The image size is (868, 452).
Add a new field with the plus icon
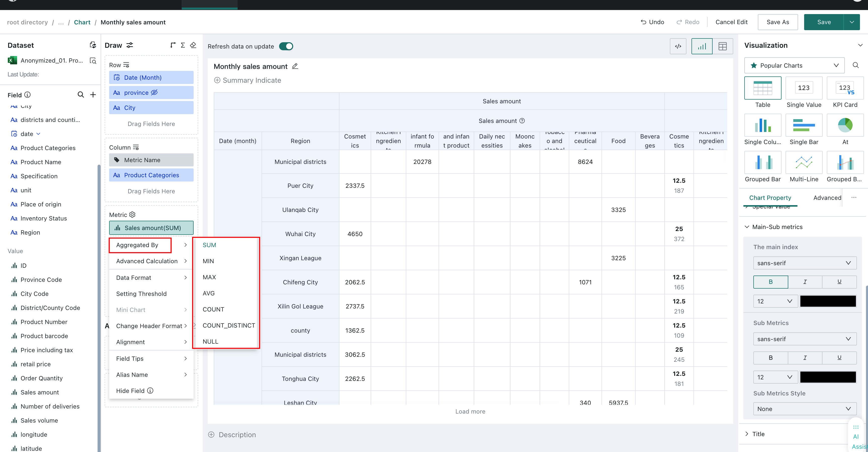93,95
